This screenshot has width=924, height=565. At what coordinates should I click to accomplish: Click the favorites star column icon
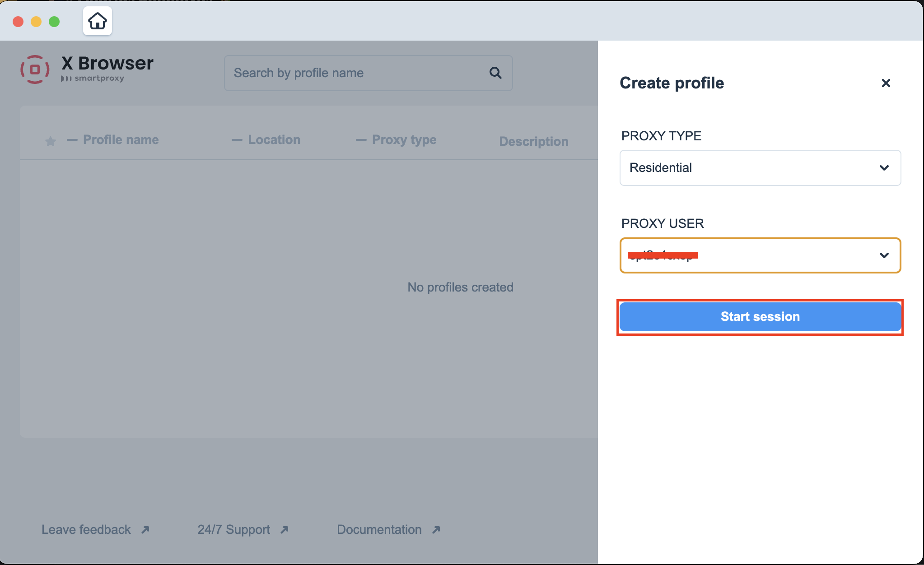coord(51,141)
